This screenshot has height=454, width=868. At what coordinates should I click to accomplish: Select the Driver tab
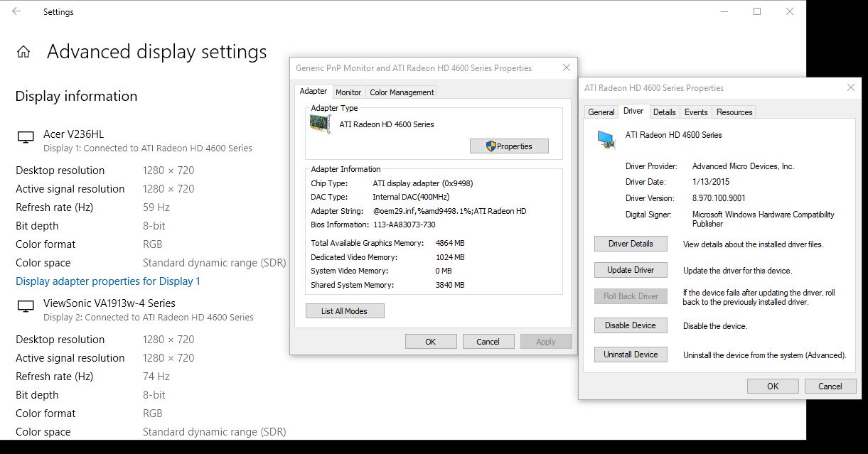[633, 111]
